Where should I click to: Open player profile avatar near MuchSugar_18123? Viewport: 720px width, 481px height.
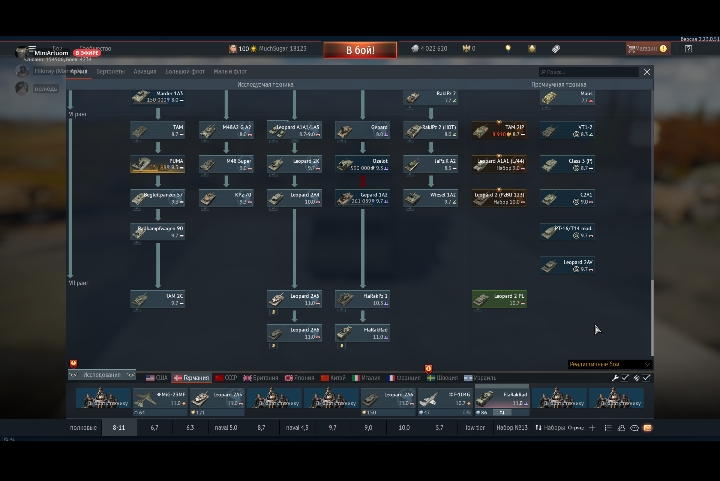233,49
